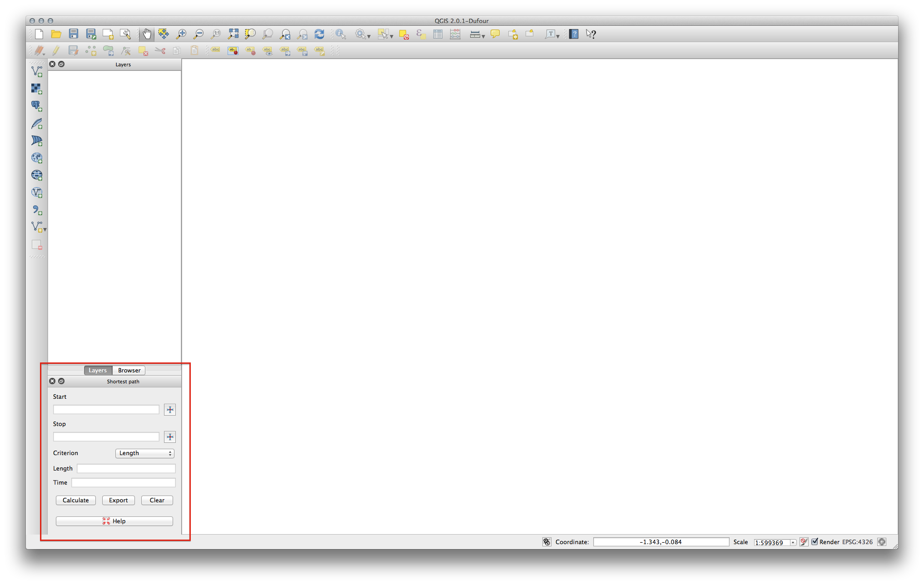This screenshot has width=924, height=585.
Task: Activate the Identify Features tool
Action: pos(340,34)
